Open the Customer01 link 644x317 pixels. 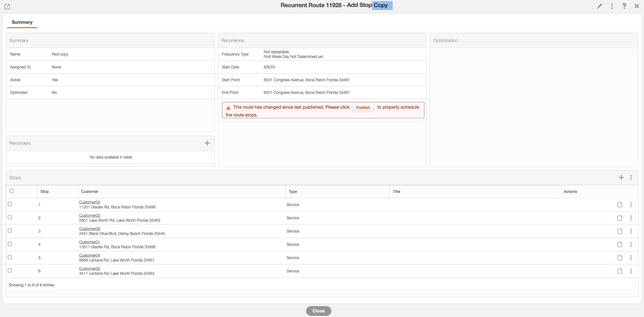pyautogui.click(x=89, y=242)
